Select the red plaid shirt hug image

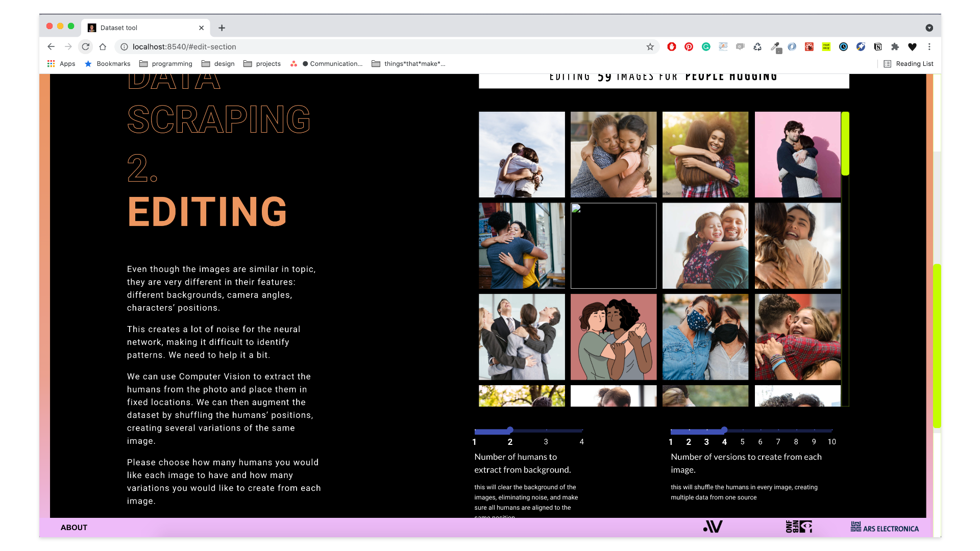[797, 337]
